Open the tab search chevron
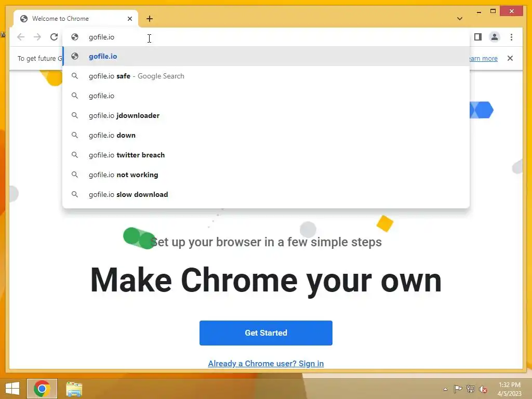 tap(460, 19)
